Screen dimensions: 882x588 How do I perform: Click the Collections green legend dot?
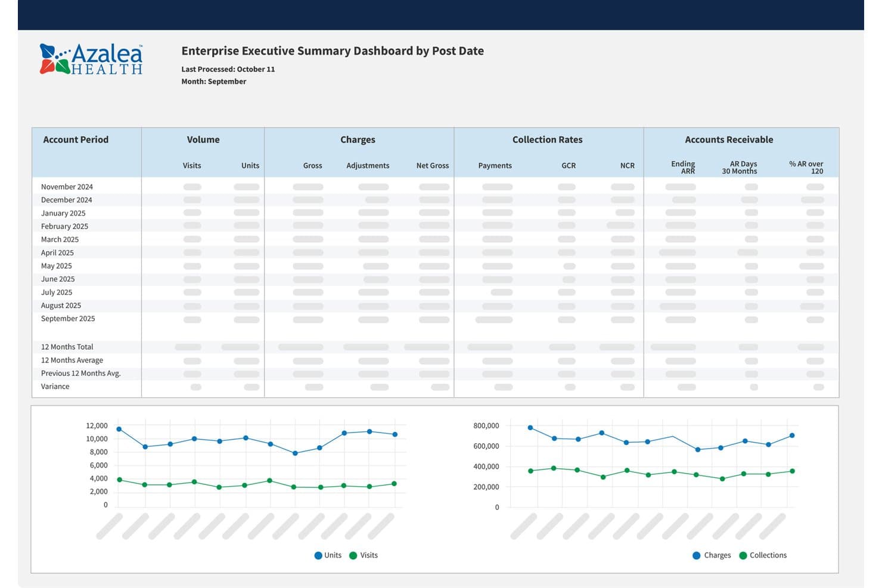coord(743,555)
